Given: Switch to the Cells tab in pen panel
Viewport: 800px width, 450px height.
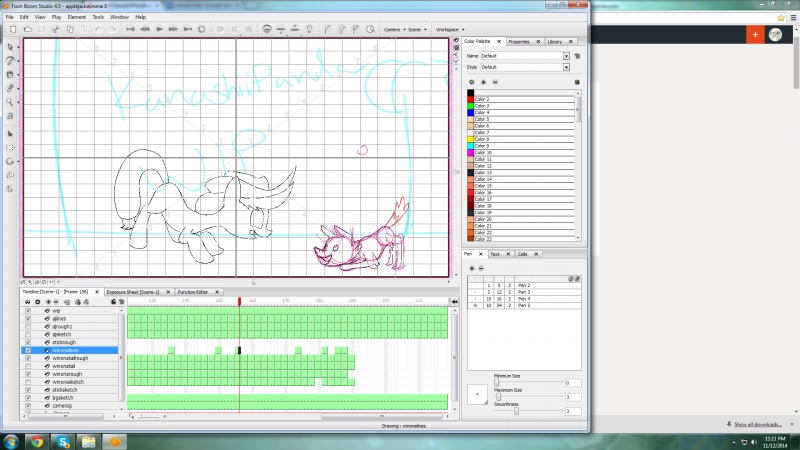Looking at the screenshot, I should point(522,254).
